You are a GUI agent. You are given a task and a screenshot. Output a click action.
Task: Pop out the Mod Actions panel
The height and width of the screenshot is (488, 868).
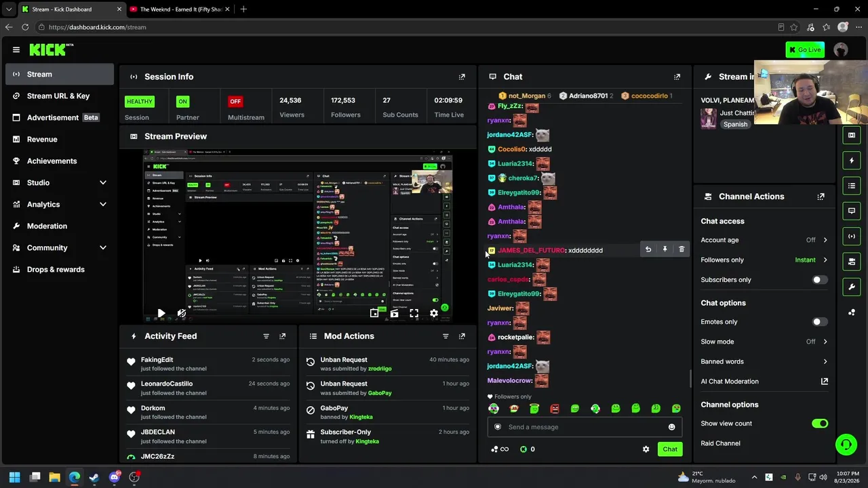(x=462, y=336)
